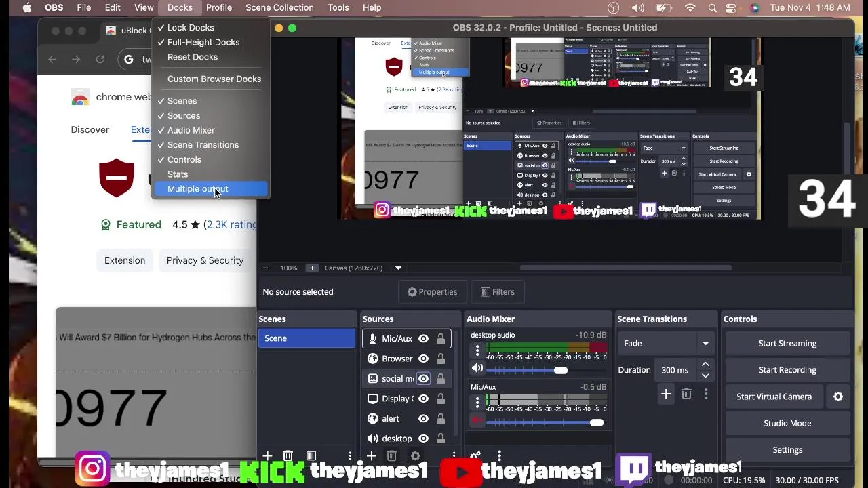The image size is (868, 488).
Task: Click Start Recording button
Action: pos(787,370)
